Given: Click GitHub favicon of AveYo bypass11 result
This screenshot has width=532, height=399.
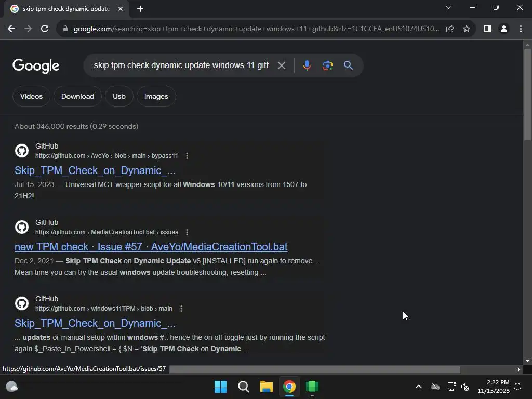Looking at the screenshot, I should coord(22,151).
